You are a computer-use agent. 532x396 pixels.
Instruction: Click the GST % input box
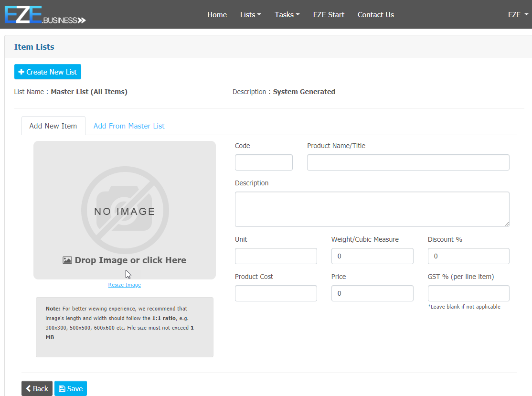[x=468, y=293]
